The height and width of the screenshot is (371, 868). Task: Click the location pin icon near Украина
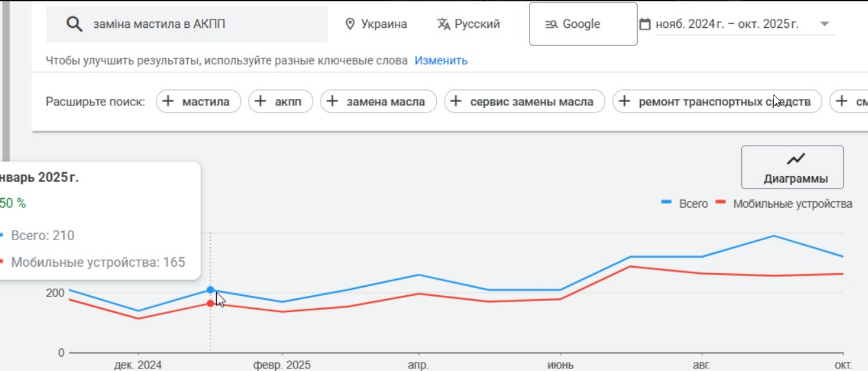pyautogui.click(x=350, y=25)
